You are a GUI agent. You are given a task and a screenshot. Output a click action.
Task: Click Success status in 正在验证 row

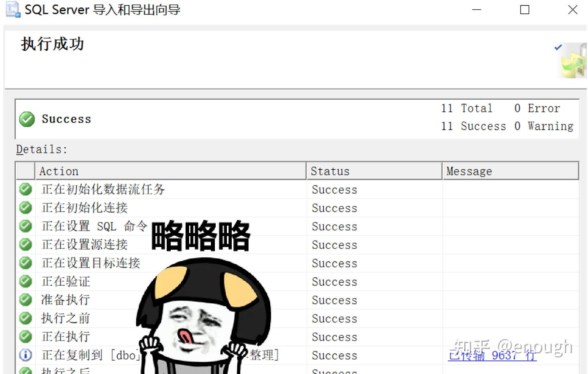pyautogui.click(x=335, y=282)
